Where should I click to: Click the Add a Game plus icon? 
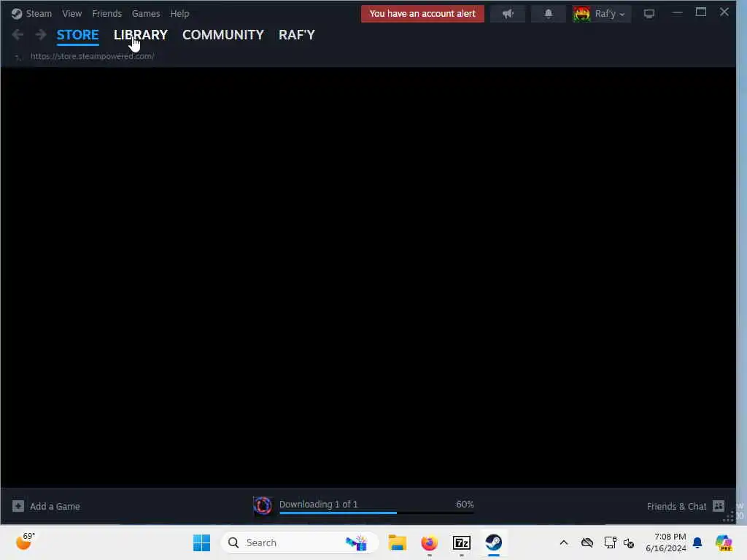pyautogui.click(x=18, y=506)
